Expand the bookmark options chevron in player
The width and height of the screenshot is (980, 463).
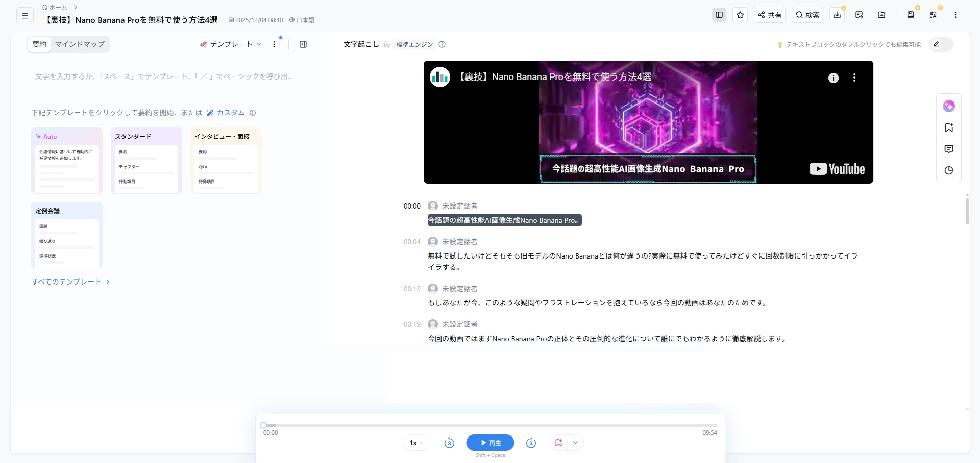(575, 443)
